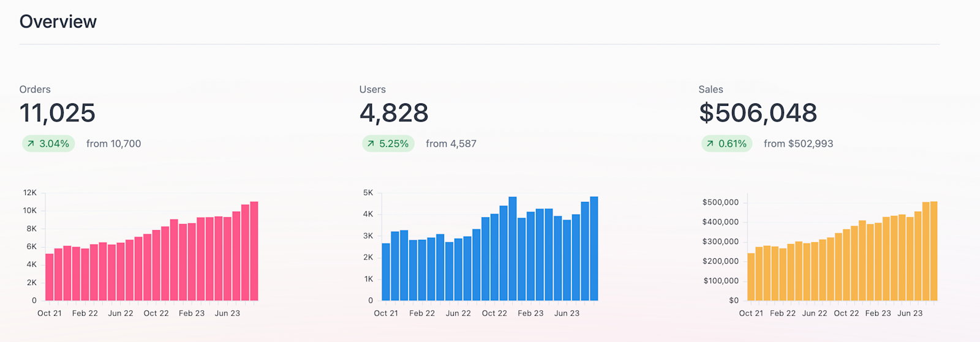Click the last blue bar in Users chart

(x=594, y=248)
